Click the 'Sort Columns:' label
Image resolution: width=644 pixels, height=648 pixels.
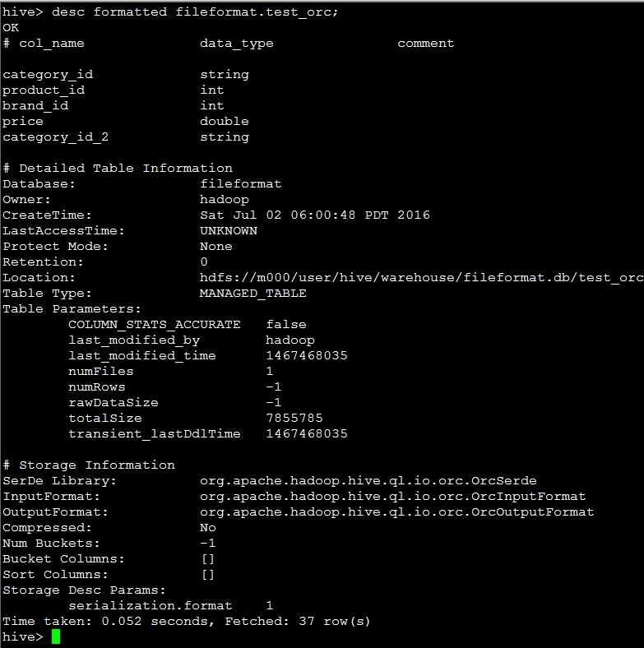(x=55, y=575)
